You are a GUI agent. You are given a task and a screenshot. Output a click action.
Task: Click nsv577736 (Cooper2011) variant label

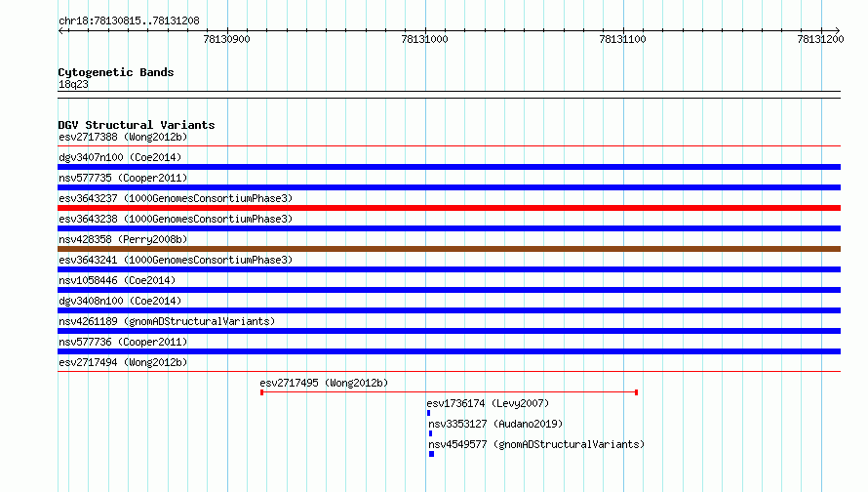tap(123, 342)
